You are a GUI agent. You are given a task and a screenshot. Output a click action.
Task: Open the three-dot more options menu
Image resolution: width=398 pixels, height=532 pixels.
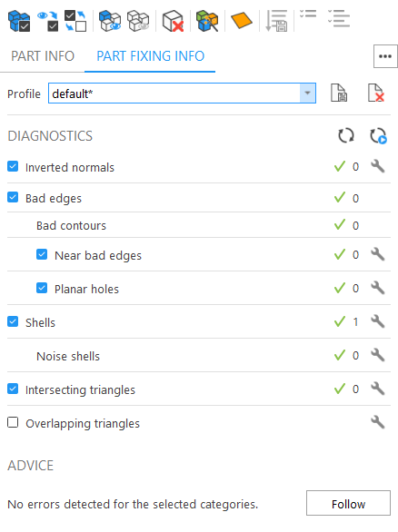coord(385,56)
